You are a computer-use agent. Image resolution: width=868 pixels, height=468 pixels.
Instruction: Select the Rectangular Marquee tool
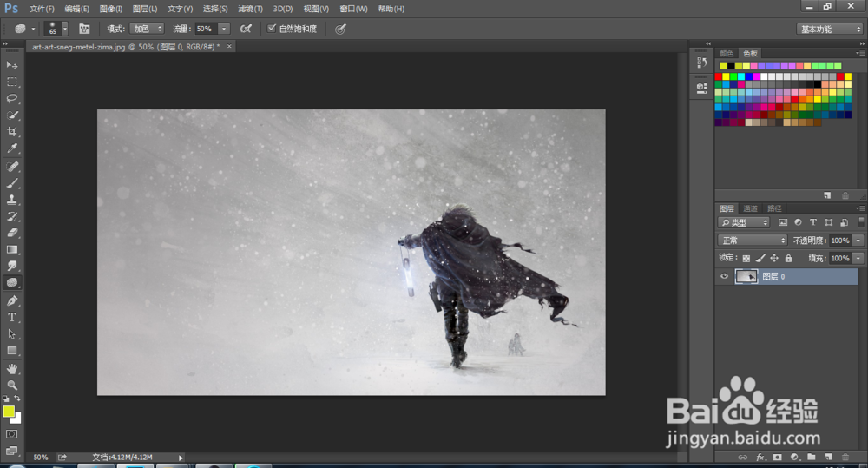click(11, 82)
